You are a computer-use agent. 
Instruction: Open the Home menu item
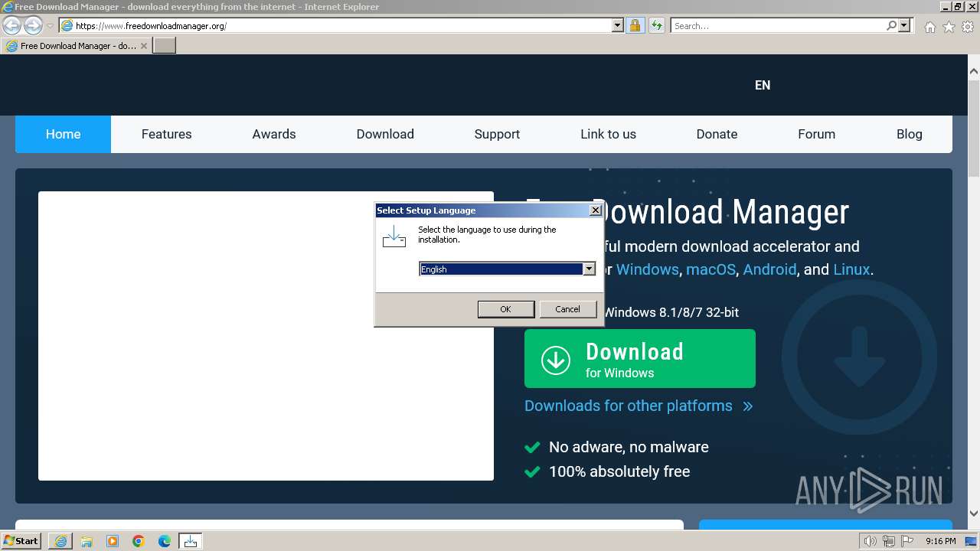63,134
